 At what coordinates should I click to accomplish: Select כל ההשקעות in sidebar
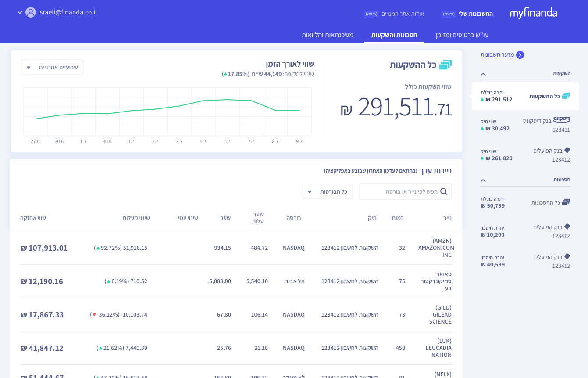pyautogui.click(x=525, y=96)
